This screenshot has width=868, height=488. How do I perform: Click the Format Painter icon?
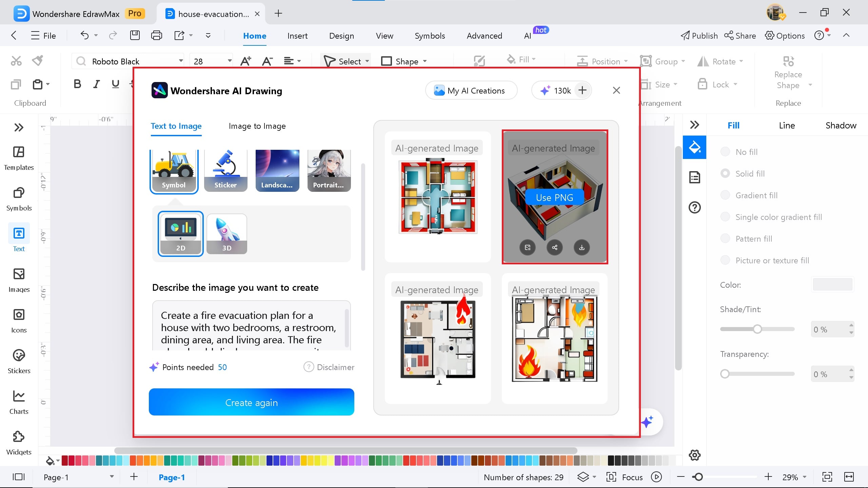tap(38, 61)
